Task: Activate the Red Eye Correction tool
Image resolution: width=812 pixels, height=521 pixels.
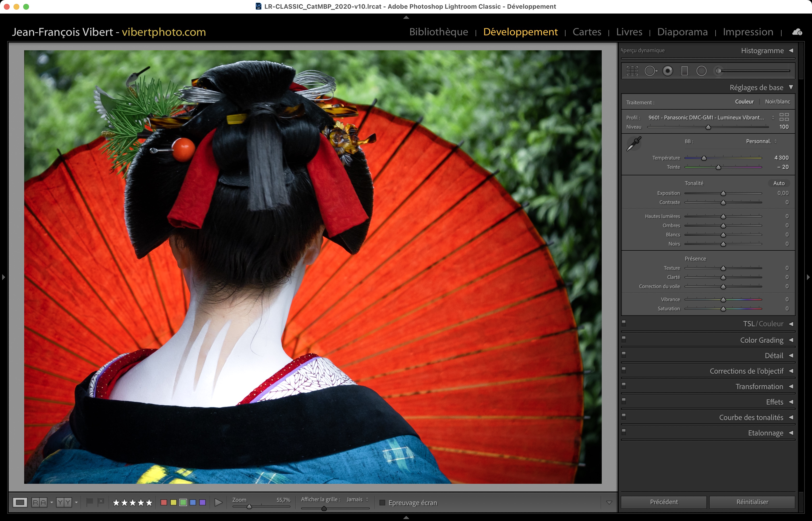Action: tap(667, 71)
